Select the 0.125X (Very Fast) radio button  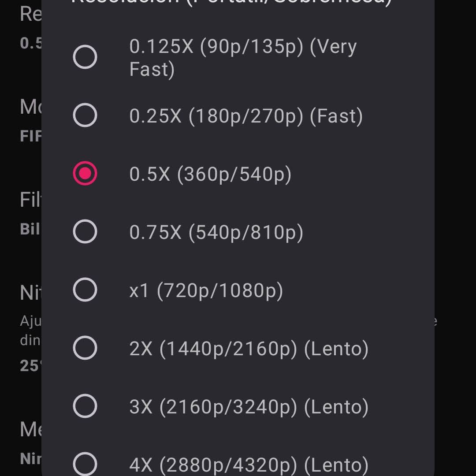(85, 57)
